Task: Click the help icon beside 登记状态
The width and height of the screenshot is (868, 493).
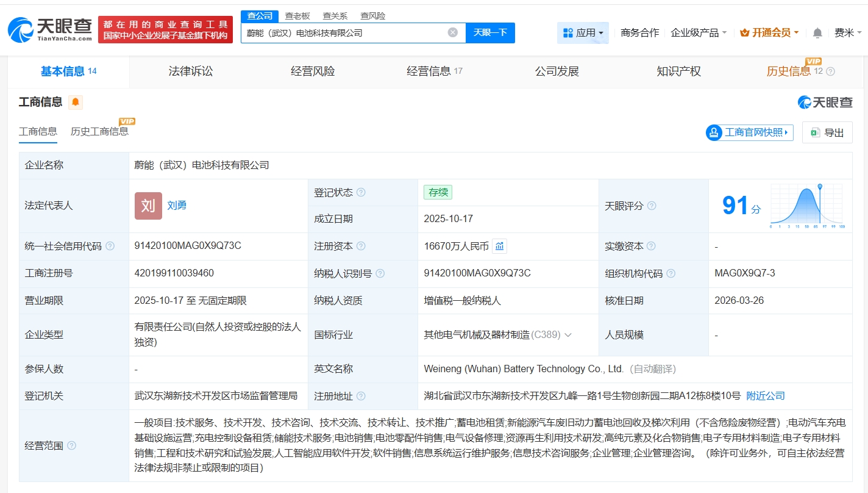Action: 361,193
